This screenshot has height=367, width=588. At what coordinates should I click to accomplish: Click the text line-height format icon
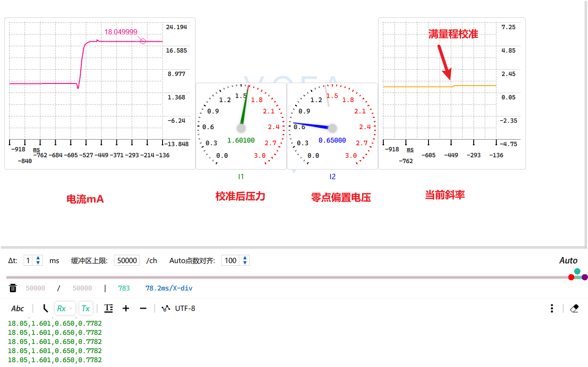click(x=109, y=308)
